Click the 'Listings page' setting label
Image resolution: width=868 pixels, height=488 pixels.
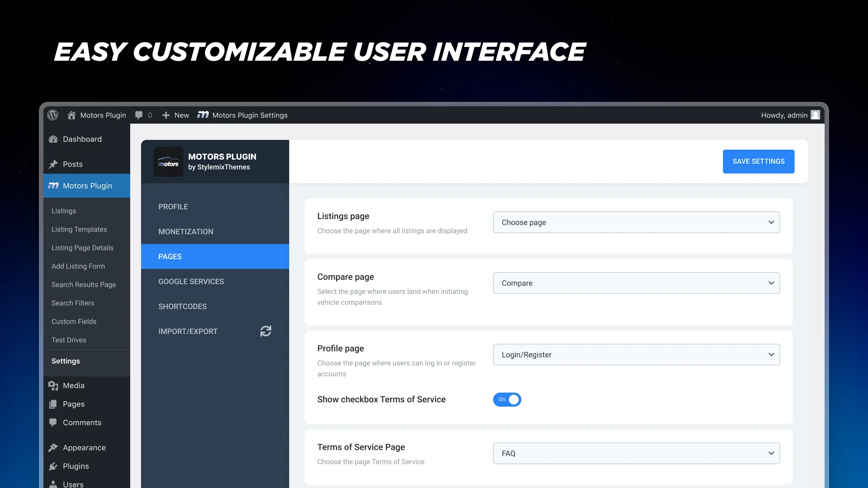click(x=343, y=216)
